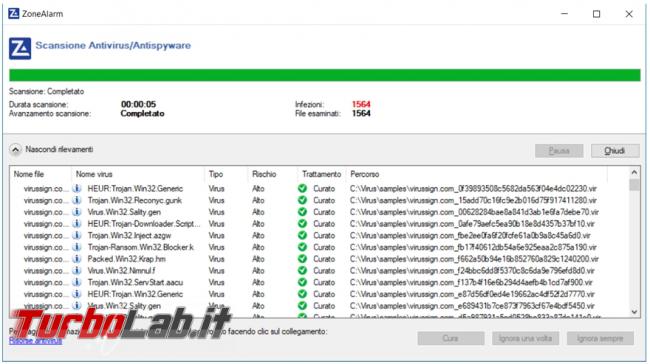Click the greyed-out Pausa button

[559, 151]
